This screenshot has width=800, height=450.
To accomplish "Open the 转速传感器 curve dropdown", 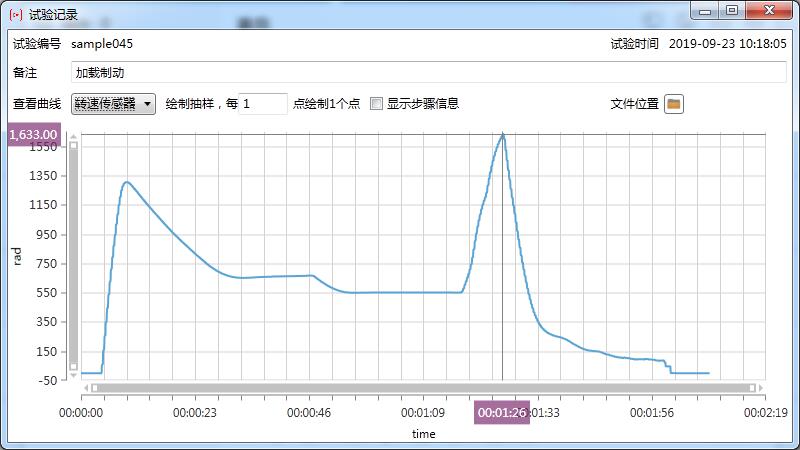I will (x=114, y=104).
